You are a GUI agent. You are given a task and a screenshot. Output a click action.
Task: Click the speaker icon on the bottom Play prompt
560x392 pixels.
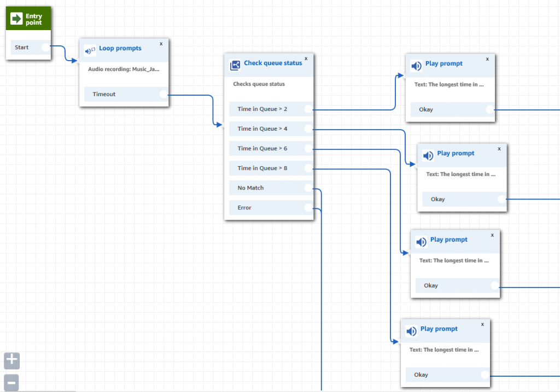(x=411, y=330)
